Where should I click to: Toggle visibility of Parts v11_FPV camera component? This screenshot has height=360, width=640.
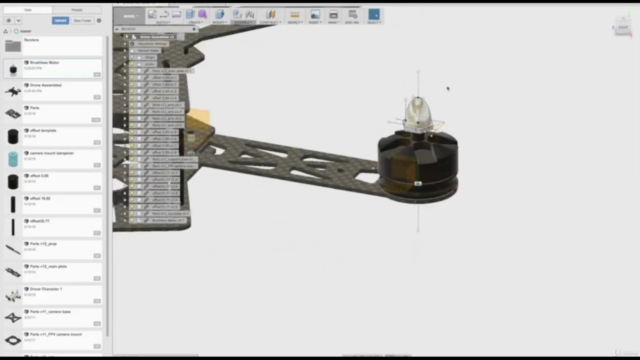pyautogui.click(x=132, y=166)
